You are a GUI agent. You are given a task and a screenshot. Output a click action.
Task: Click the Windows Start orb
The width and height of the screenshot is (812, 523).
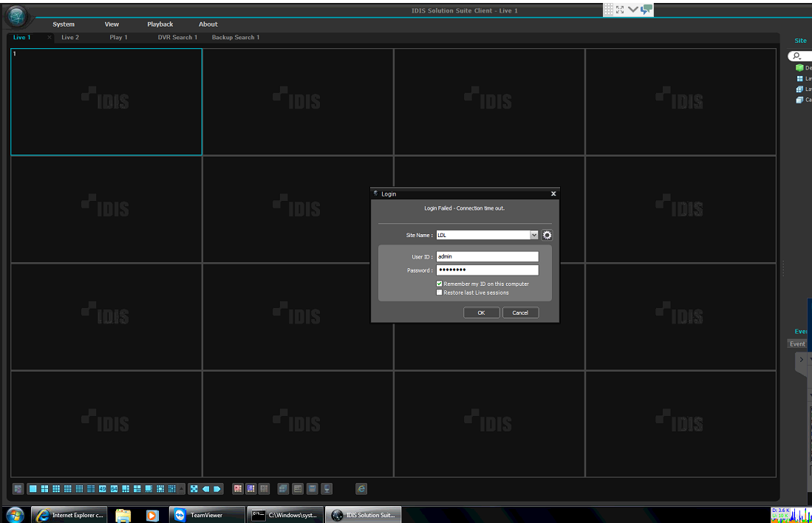(15, 515)
